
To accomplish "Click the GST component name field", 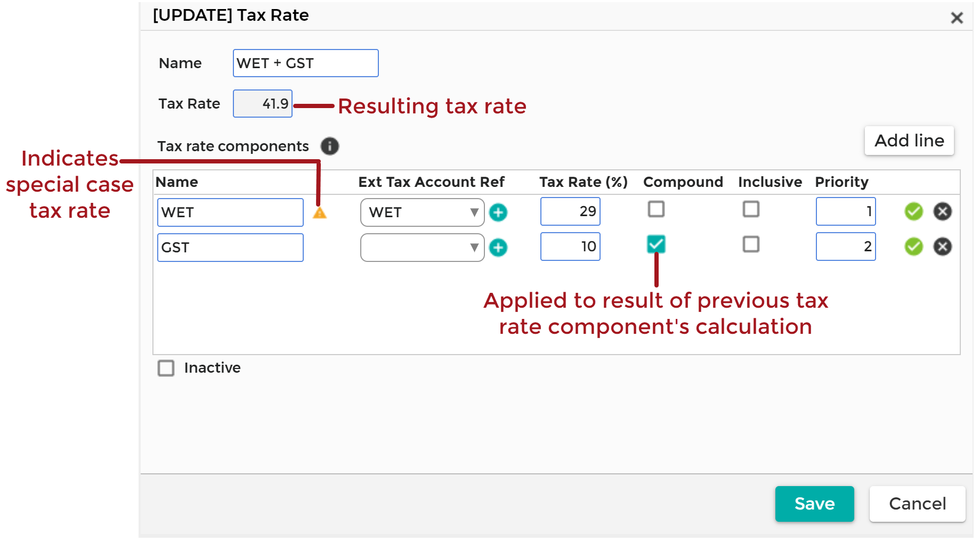I will [x=230, y=248].
